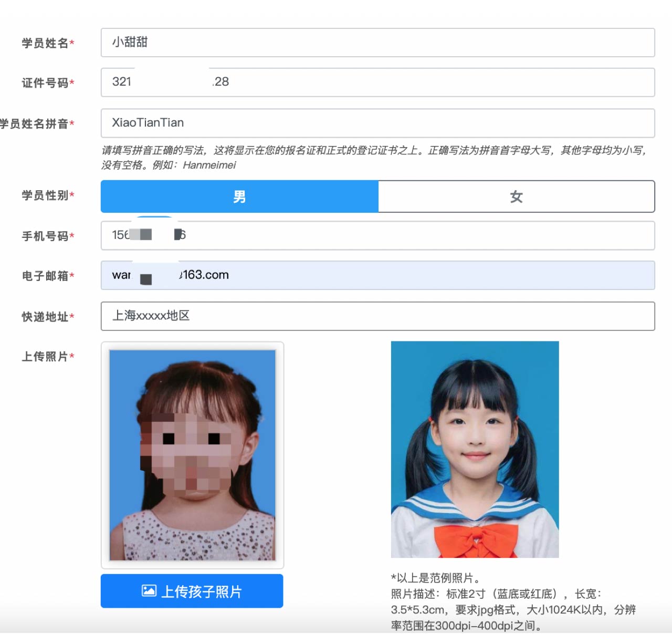This screenshot has width=672, height=634.
Task: Select 男 as student gender
Action: click(x=239, y=196)
